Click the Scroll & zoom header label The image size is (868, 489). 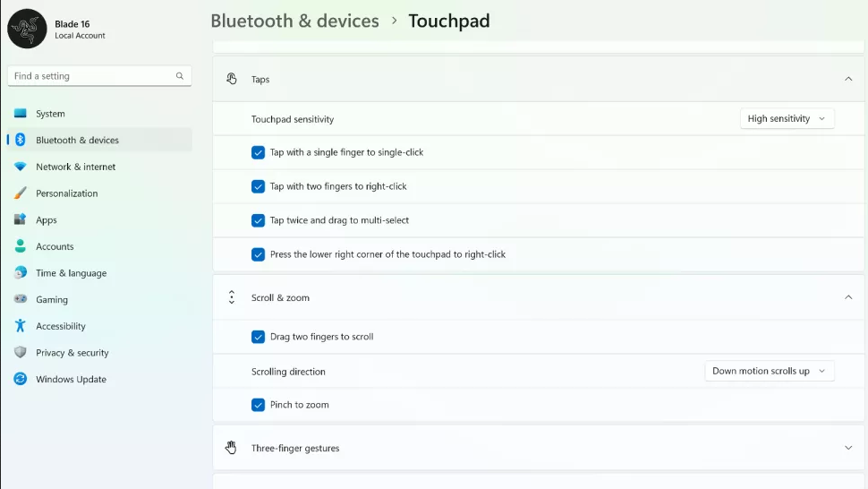(280, 297)
